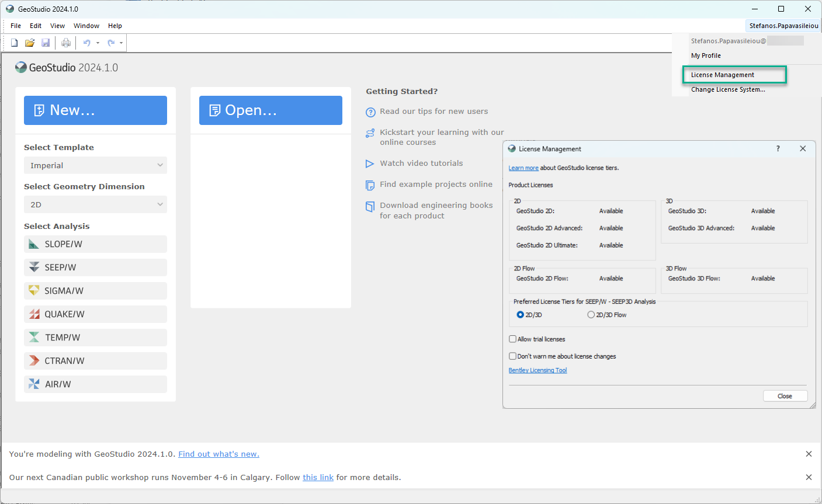Select the SIGMA/W analysis type
The height and width of the screenshot is (504, 822).
pyautogui.click(x=95, y=290)
